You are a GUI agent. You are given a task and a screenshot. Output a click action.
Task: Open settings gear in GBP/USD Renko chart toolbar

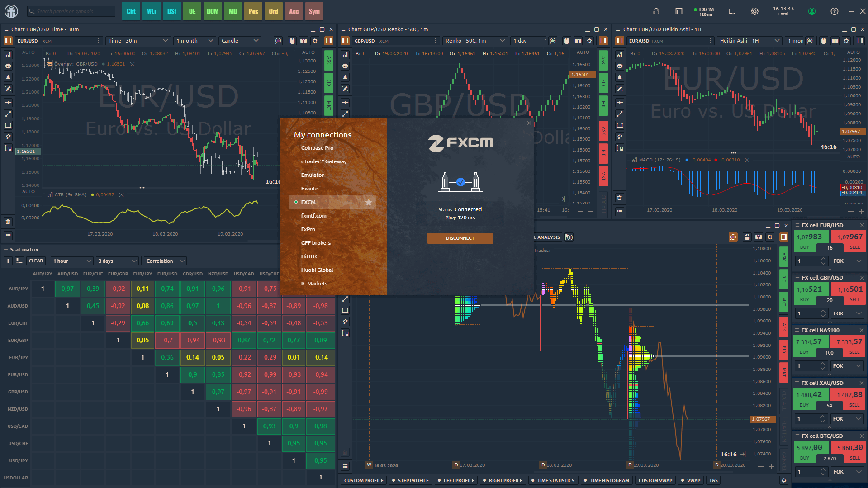click(589, 41)
